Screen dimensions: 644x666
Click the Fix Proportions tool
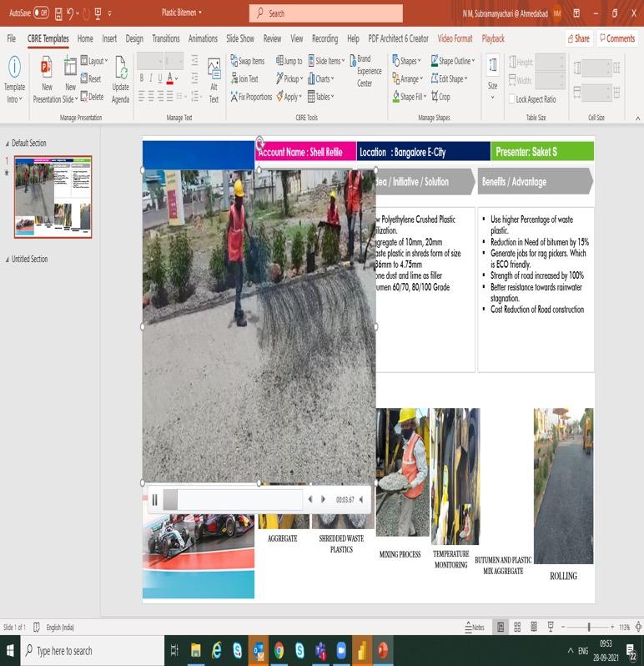click(x=251, y=97)
